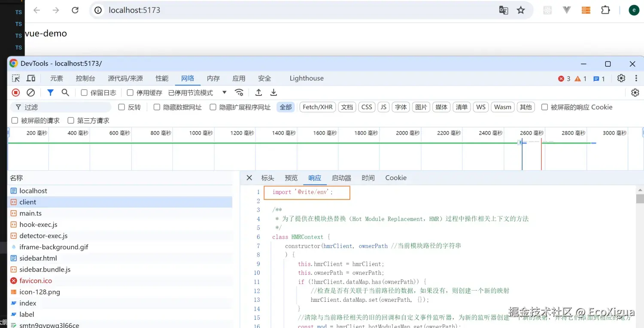The image size is (644, 328).
Task: Open network search with the magnifier icon
Action: click(x=65, y=92)
